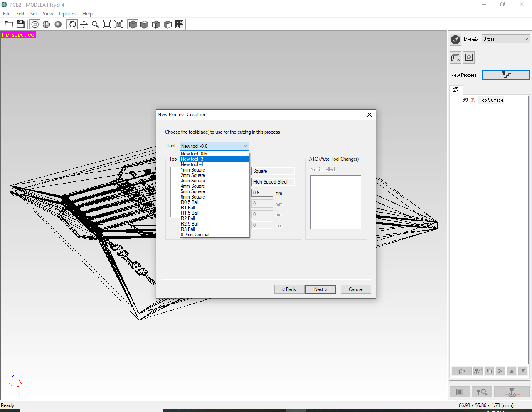Click the copy process icon
The image size is (532, 412).
pyautogui.click(x=489, y=371)
